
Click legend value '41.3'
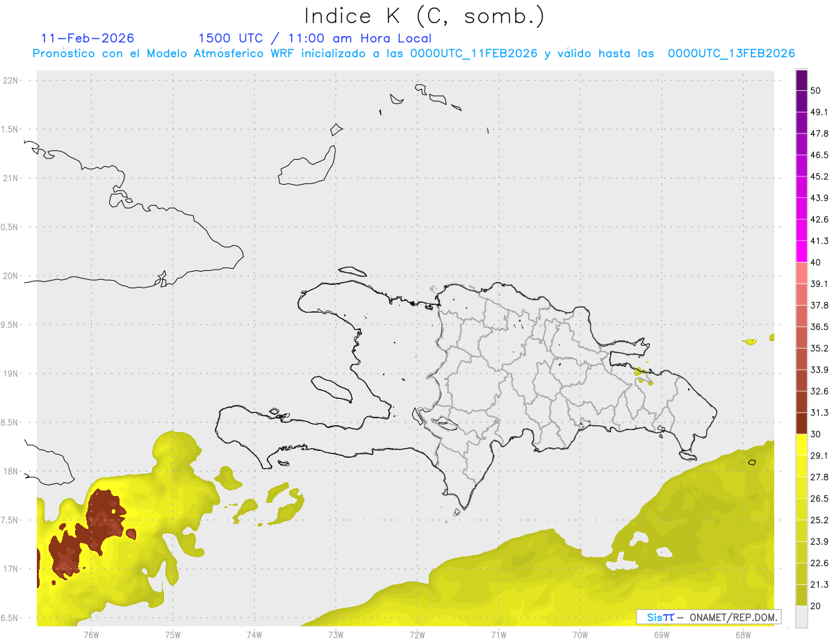(x=819, y=241)
